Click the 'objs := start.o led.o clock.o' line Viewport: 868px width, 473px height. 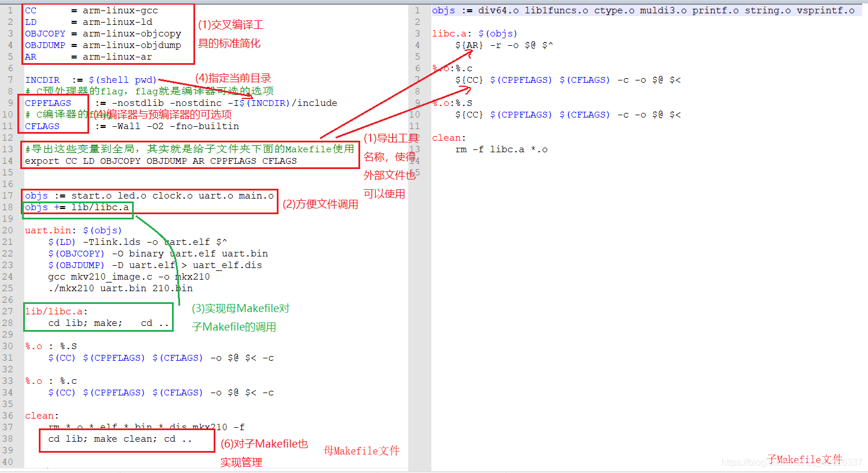(x=149, y=196)
